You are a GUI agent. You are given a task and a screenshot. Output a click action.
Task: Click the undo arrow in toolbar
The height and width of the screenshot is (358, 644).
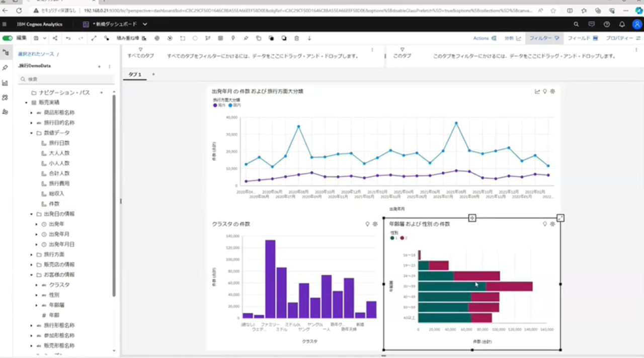68,38
